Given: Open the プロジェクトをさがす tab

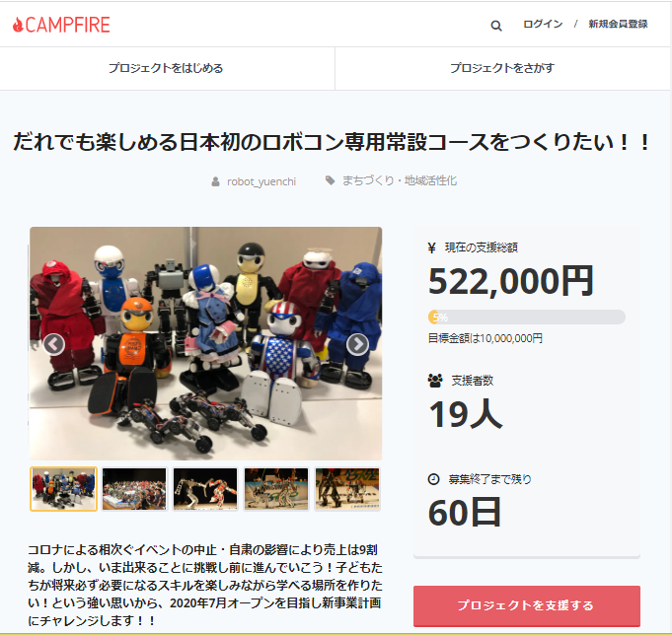Looking at the screenshot, I should click(x=502, y=68).
